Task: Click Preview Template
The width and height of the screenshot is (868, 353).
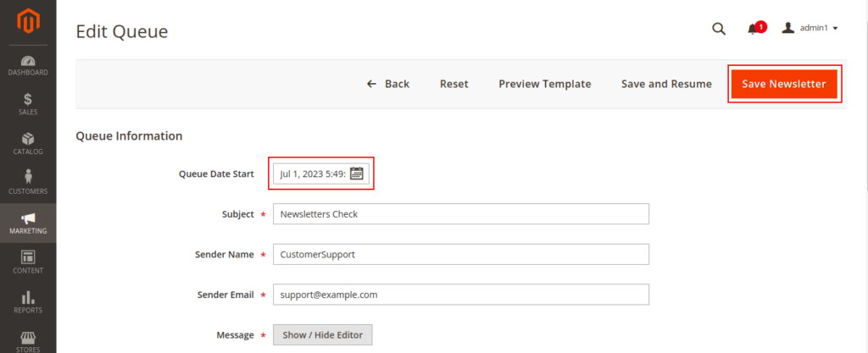Action: tap(544, 84)
